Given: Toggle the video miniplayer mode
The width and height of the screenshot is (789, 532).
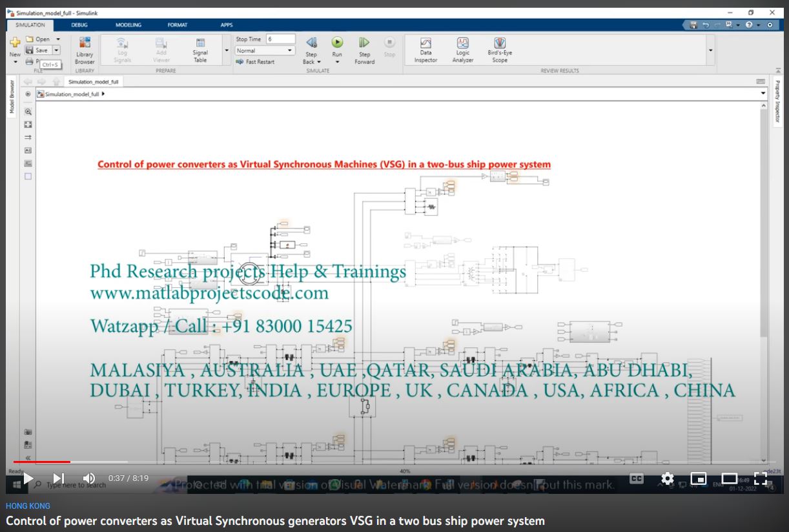Looking at the screenshot, I should click(x=698, y=478).
